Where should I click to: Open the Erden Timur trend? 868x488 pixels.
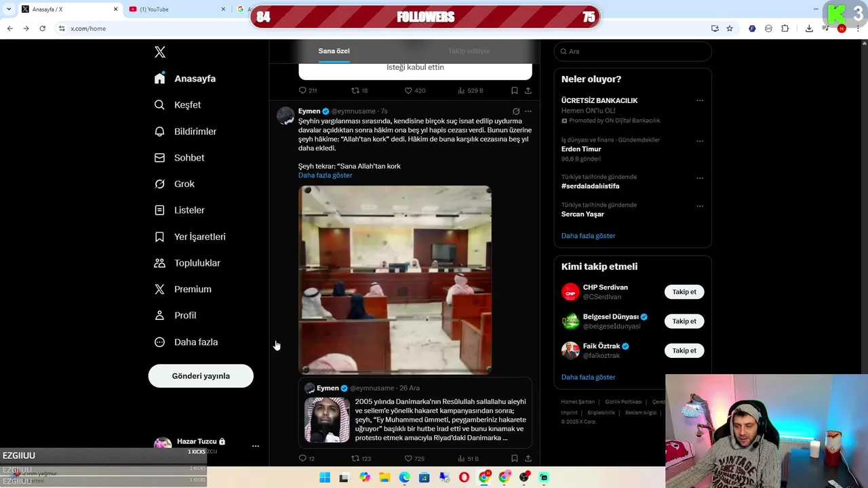tap(581, 149)
